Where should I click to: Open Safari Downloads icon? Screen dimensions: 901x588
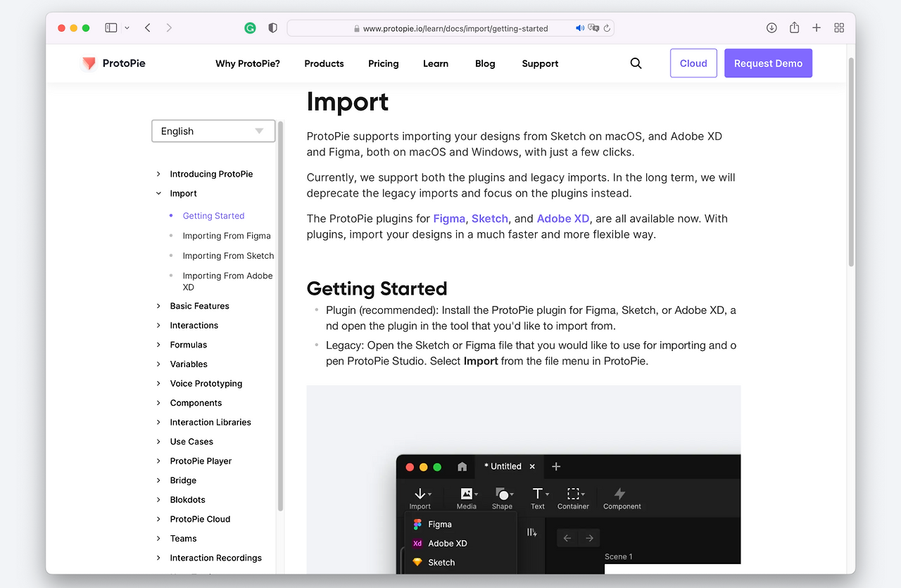pyautogui.click(x=771, y=27)
